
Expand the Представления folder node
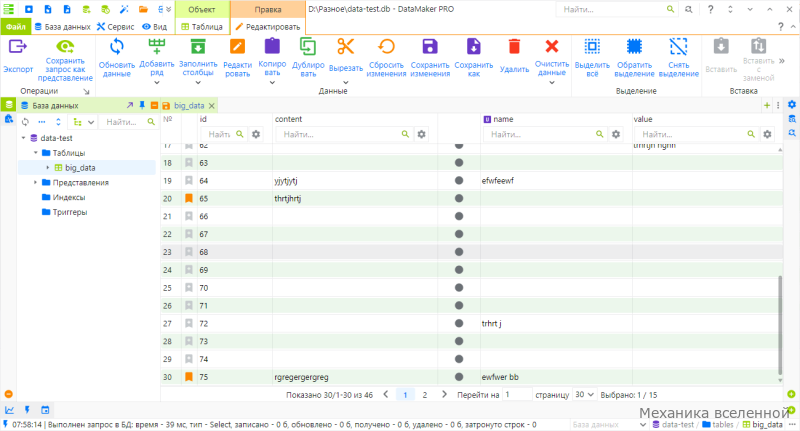click(36, 183)
